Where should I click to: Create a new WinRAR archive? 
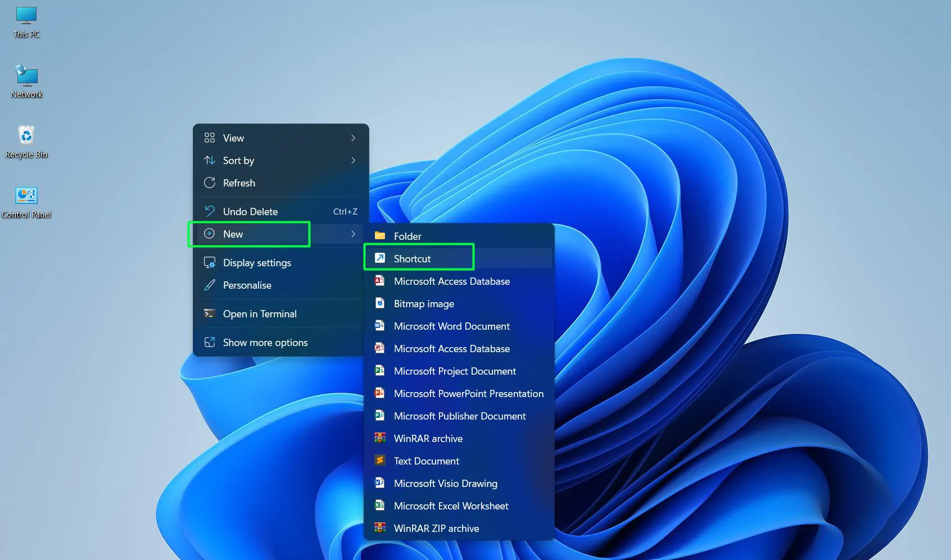point(428,438)
